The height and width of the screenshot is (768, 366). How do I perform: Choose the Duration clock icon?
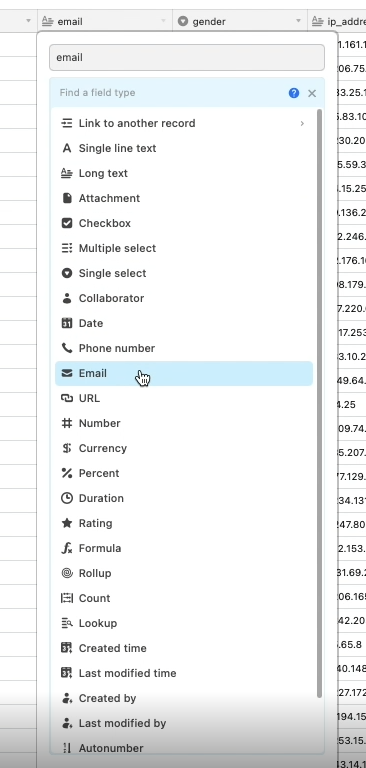coord(67,498)
